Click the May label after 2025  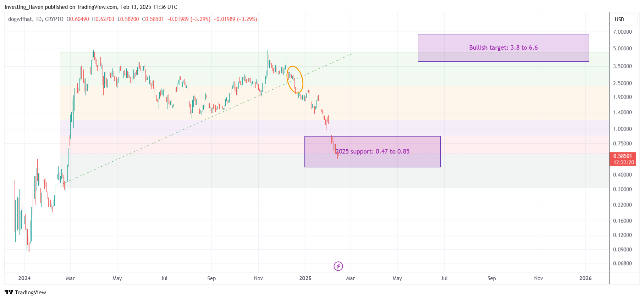point(397,278)
